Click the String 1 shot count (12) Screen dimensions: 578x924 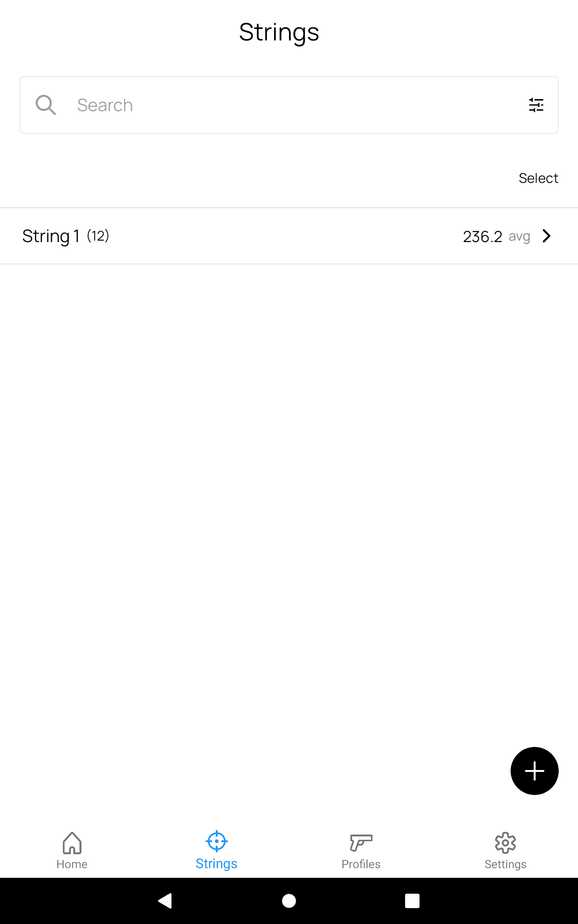pos(98,236)
